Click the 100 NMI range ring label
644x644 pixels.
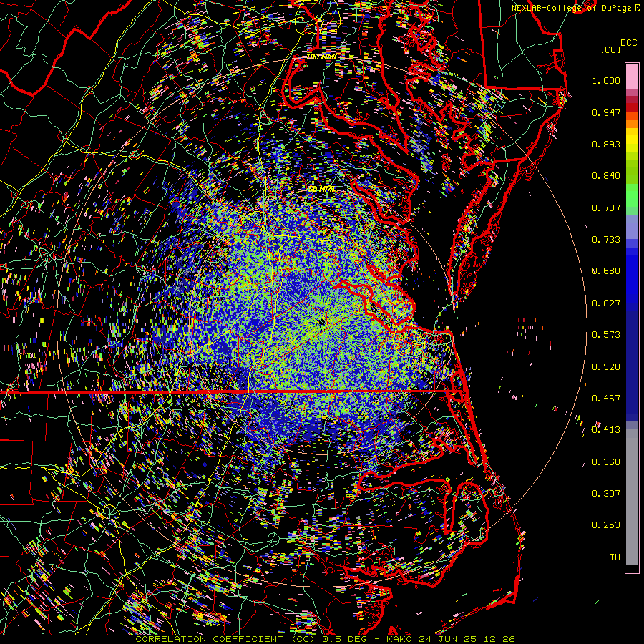tap(321, 57)
